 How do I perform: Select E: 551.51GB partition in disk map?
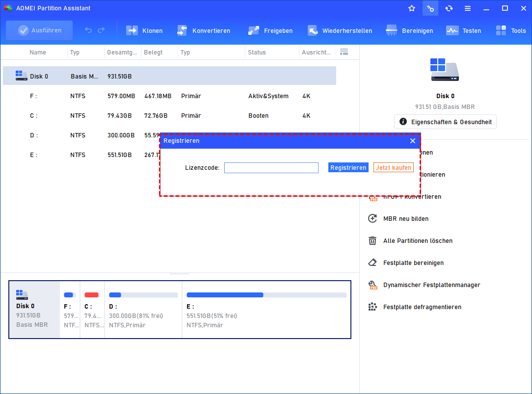(x=266, y=310)
